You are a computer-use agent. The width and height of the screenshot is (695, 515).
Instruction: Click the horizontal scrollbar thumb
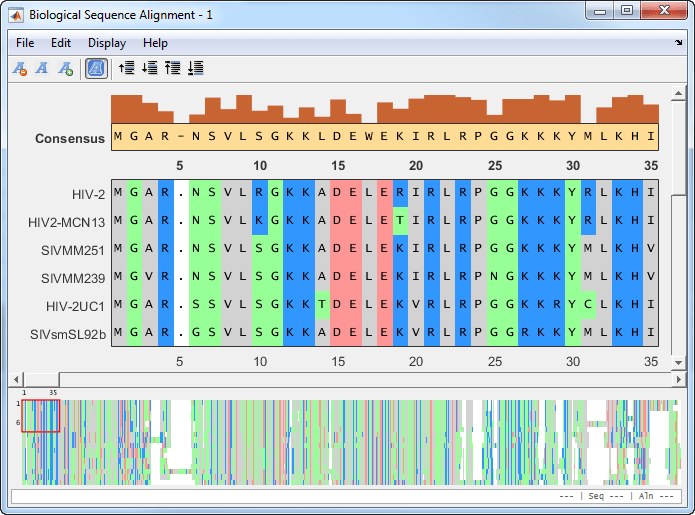point(42,379)
